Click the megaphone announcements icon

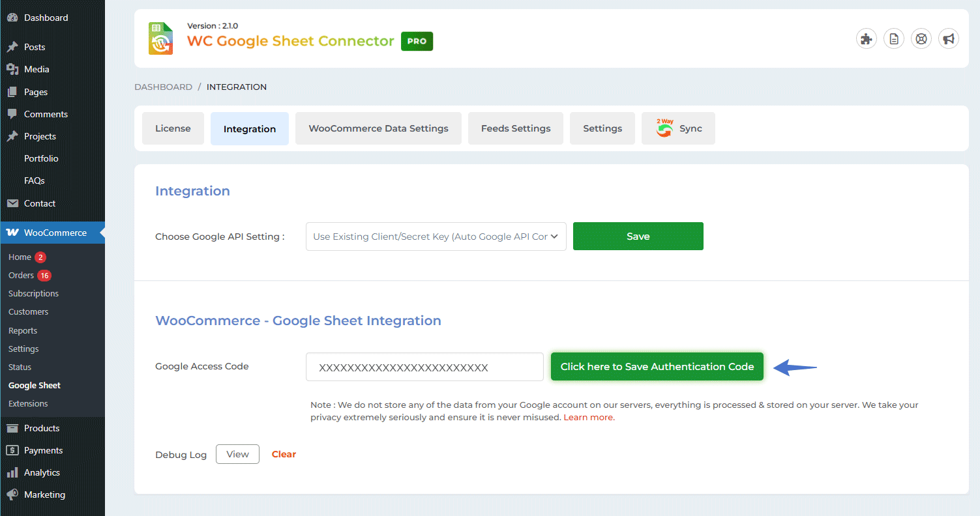click(949, 39)
